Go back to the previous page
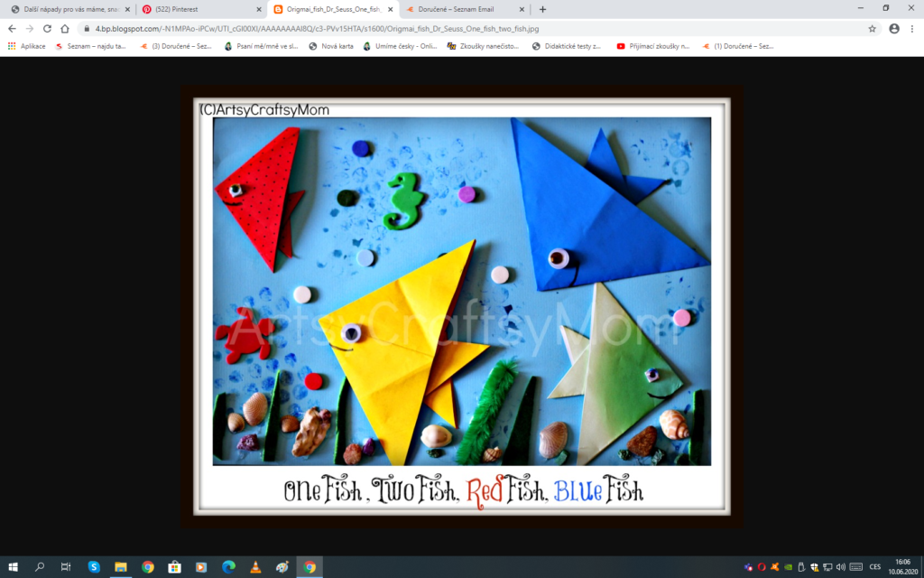Viewport: 924px width, 578px height. (12, 28)
